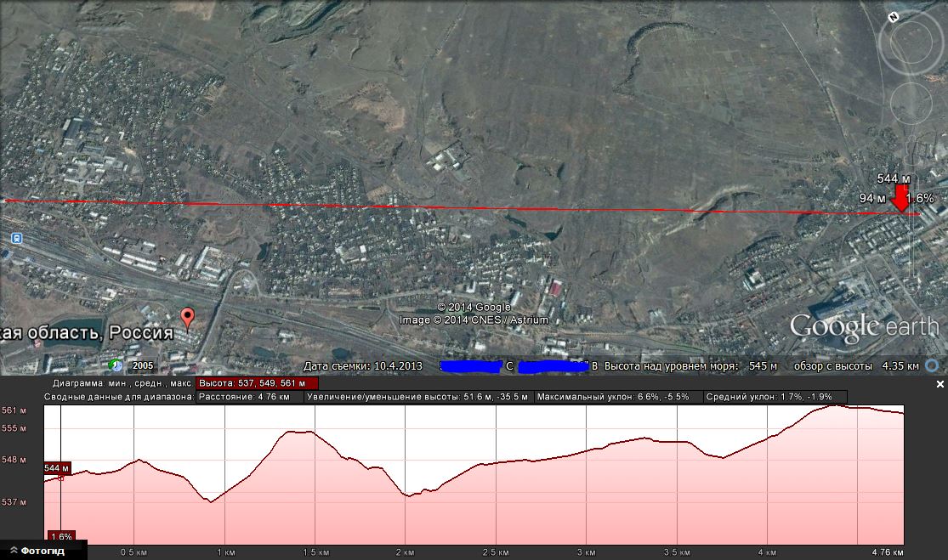Click the 537 м label on the elevation axis

click(14, 502)
